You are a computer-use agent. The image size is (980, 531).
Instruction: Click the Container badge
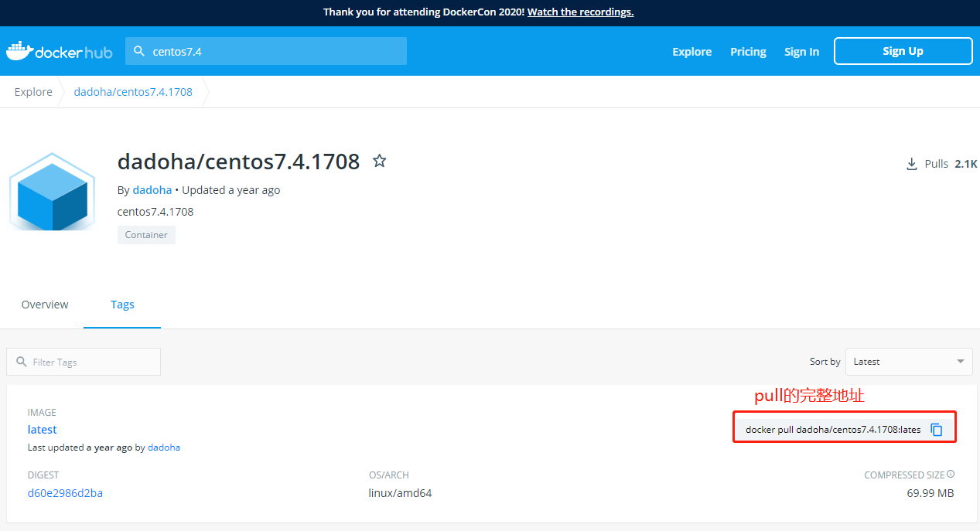146,235
